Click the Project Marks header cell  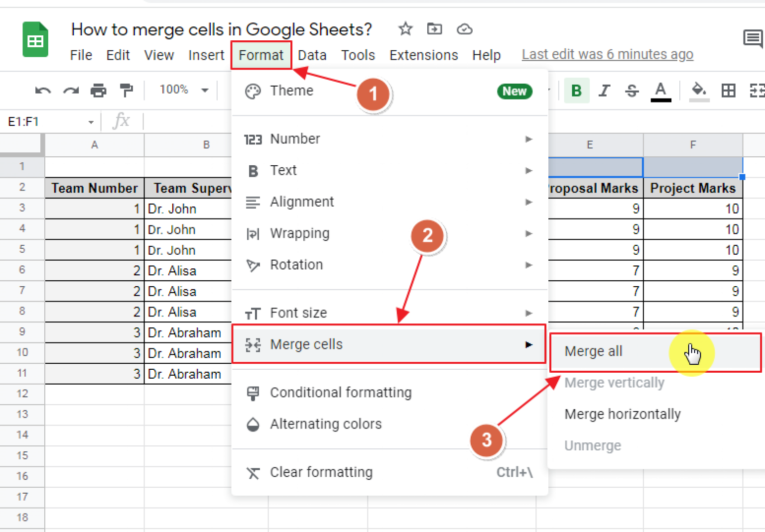click(x=693, y=188)
